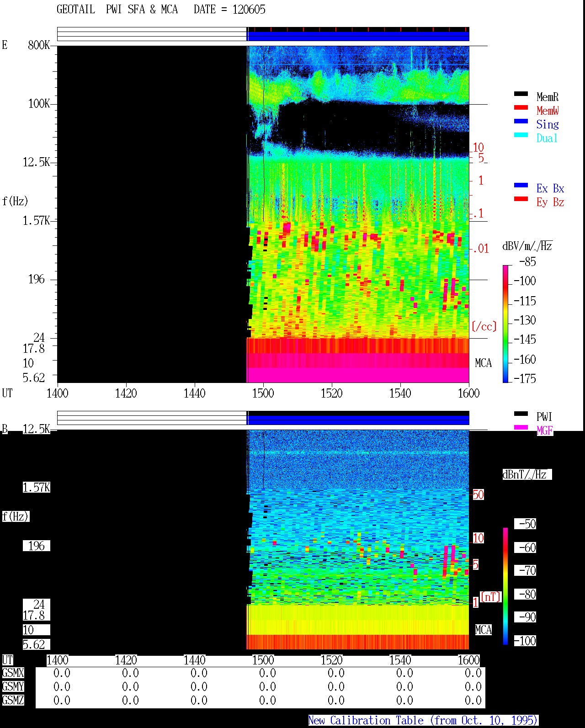Click the dBV/m/√Hz electric field color bar
585x728 pixels.
(505, 324)
